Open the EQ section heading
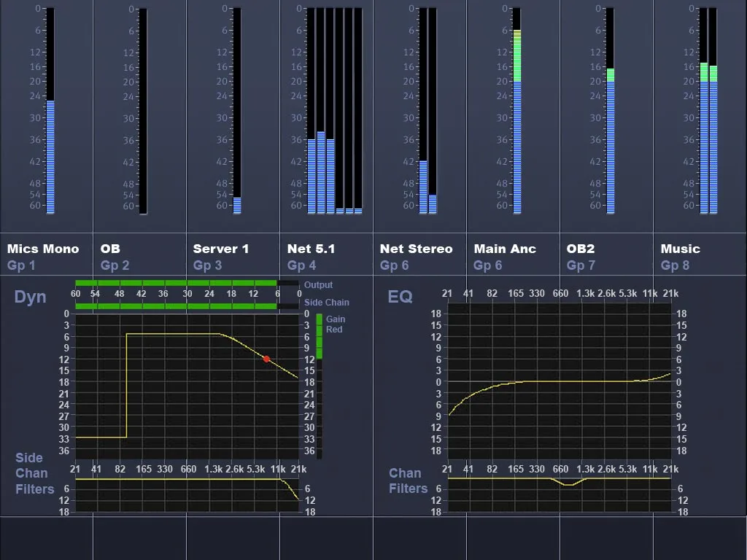 (400, 297)
